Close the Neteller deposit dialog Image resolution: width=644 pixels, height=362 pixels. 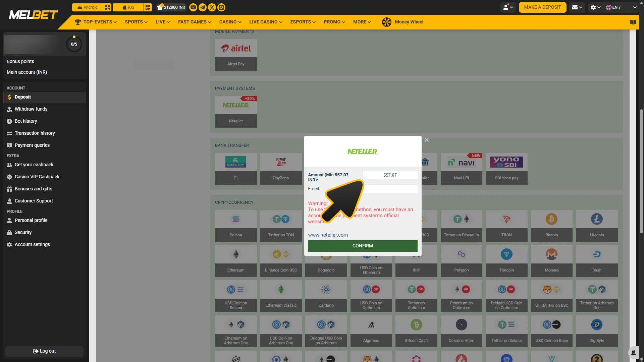coord(427,140)
